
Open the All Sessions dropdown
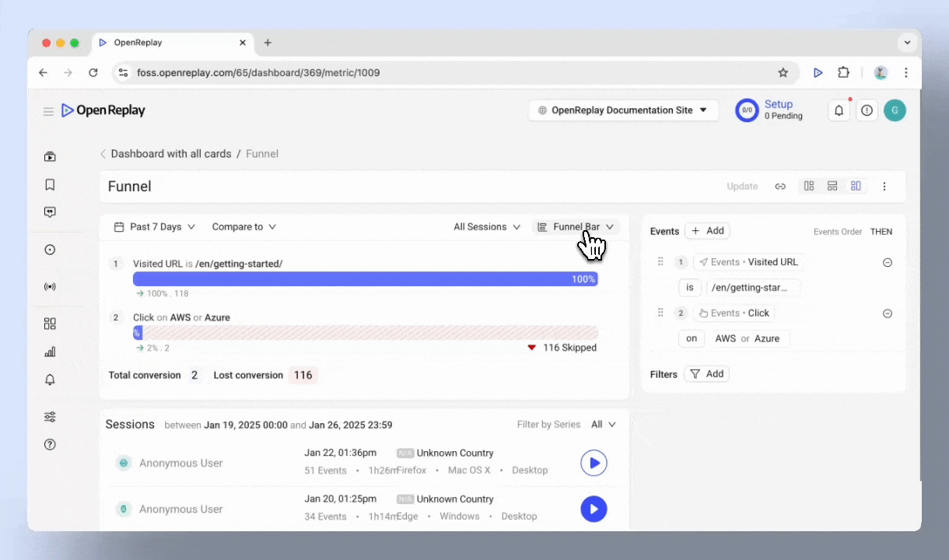point(487,227)
